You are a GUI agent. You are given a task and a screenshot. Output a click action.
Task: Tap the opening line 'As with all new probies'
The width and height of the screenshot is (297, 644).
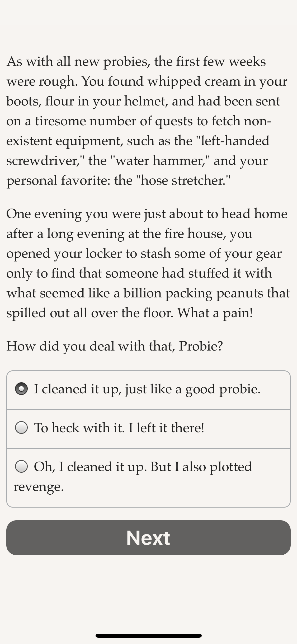(x=78, y=62)
